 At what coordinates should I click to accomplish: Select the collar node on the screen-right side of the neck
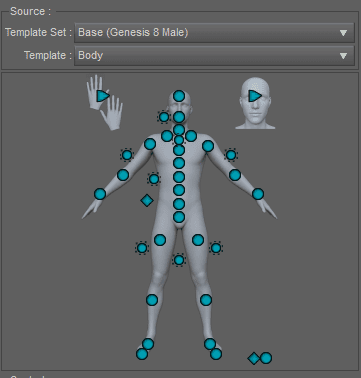pos(191,136)
